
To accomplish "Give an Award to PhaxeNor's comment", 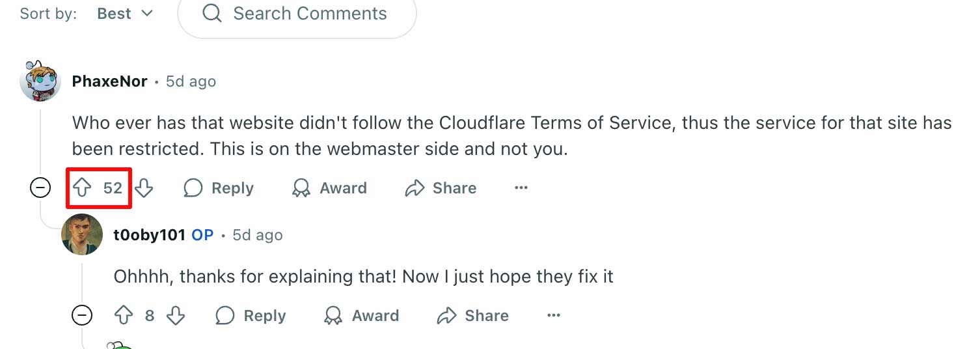I will click(x=329, y=188).
